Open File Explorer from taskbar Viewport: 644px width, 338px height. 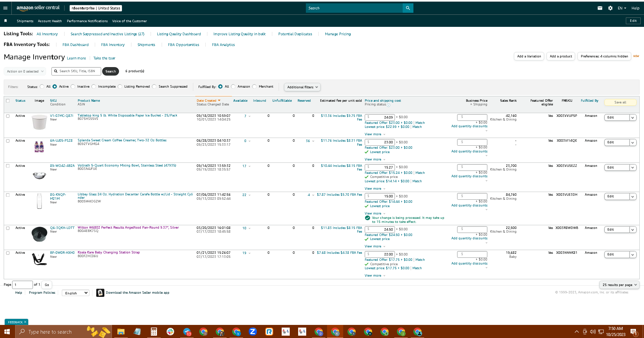[x=121, y=332]
